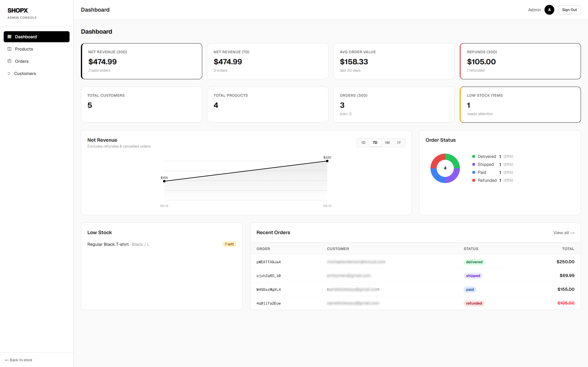Screen dimensions: 588x367
Task: Click the Products icon in sidebar
Action: tap(9, 49)
